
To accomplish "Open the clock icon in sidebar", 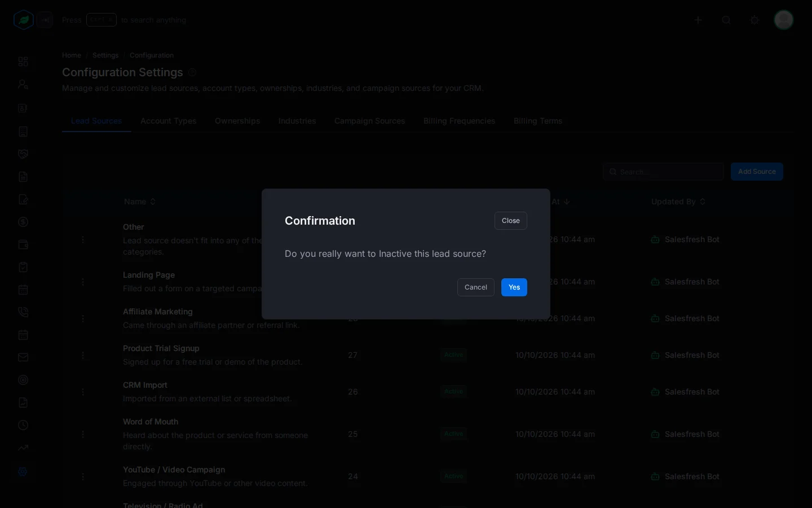I will point(23,425).
